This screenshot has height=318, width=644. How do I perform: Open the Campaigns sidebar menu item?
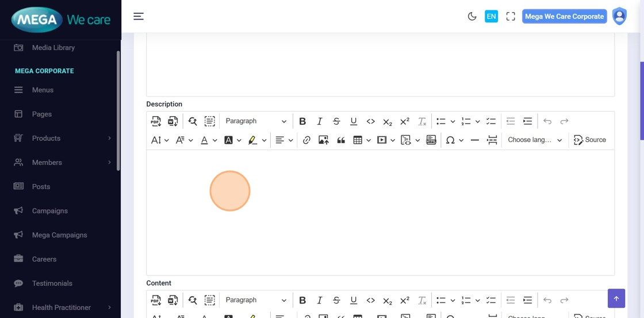(x=50, y=211)
